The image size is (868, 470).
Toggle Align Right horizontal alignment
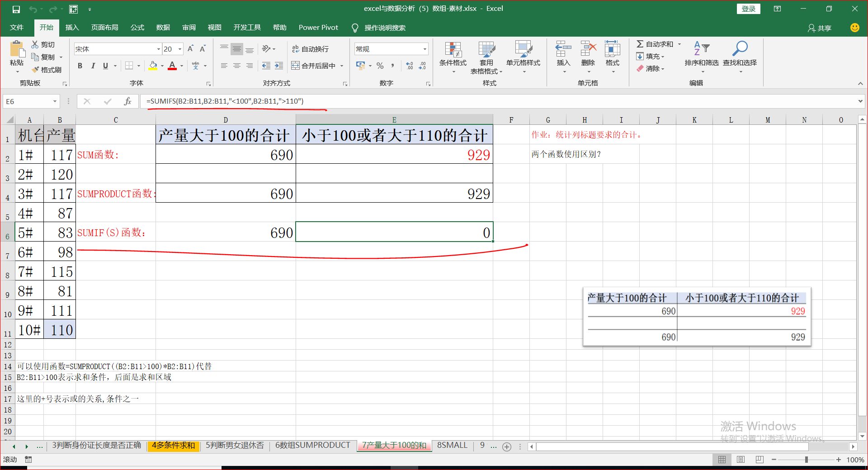(x=250, y=66)
